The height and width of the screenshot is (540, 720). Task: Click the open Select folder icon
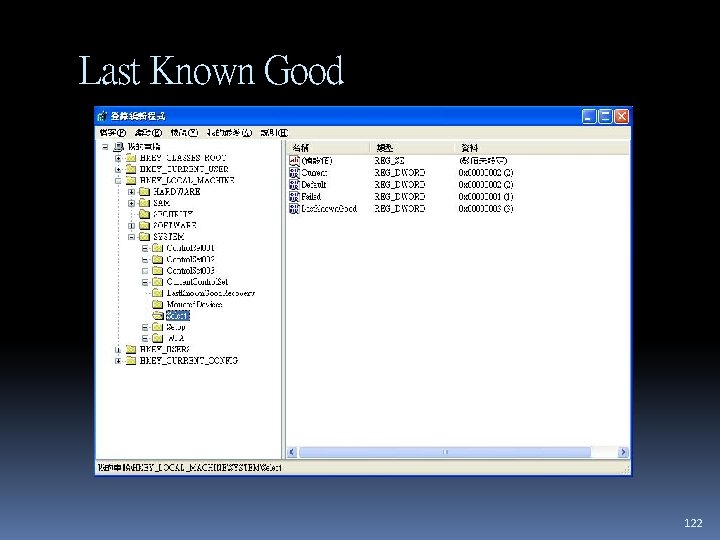point(158,315)
